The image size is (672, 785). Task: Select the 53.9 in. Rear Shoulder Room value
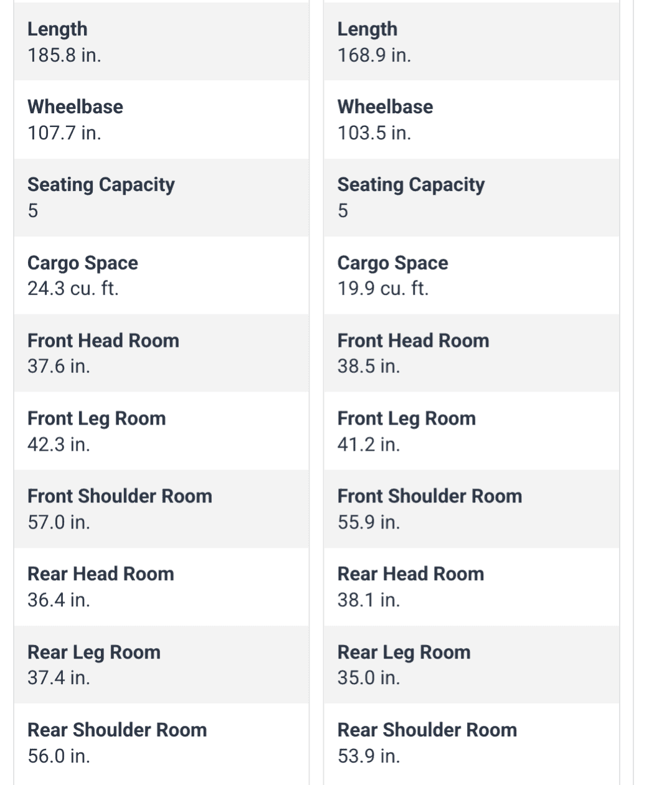[368, 756]
